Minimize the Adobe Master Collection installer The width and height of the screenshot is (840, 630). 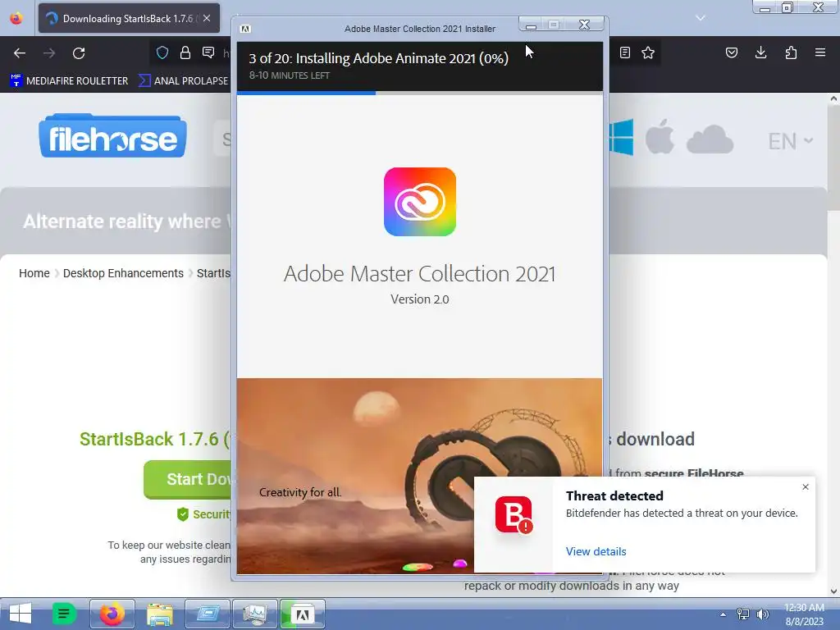(x=531, y=25)
